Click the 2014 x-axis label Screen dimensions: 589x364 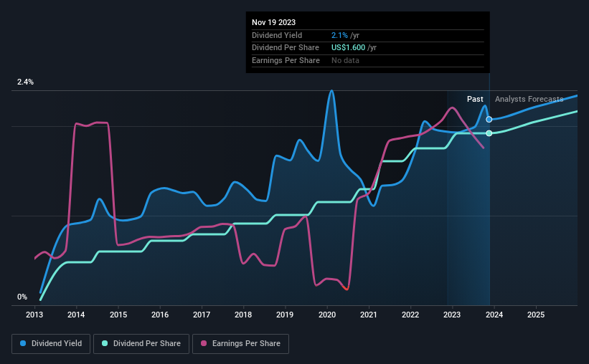tap(76, 315)
